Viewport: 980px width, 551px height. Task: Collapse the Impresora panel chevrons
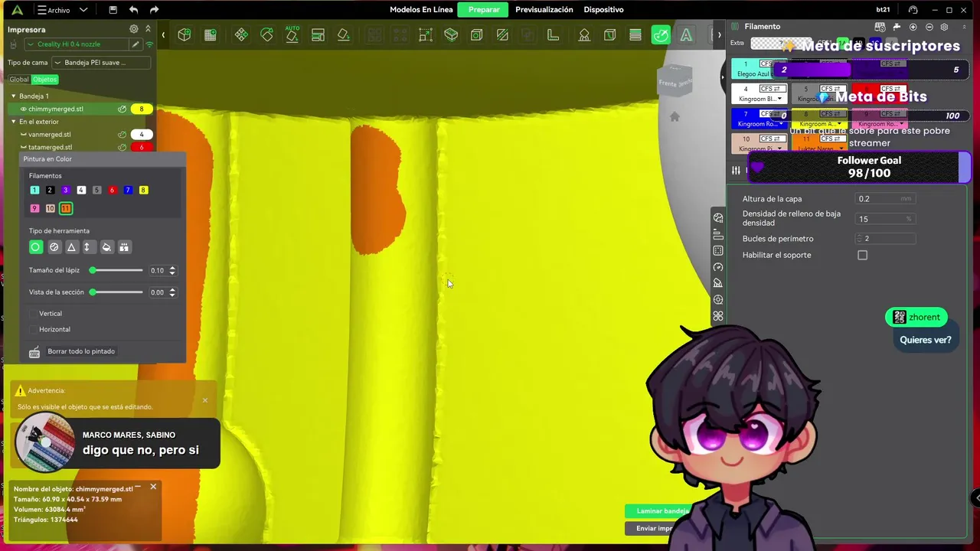tap(148, 29)
